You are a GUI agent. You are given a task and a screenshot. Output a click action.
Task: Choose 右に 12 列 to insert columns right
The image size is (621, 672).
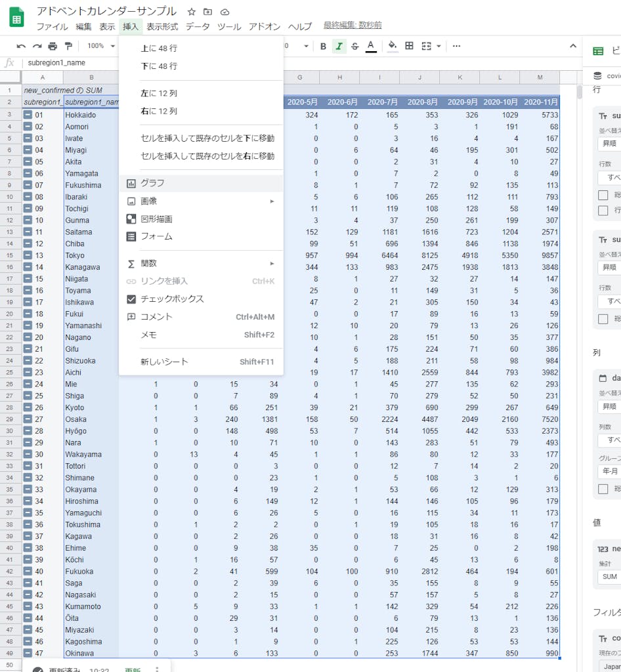pyautogui.click(x=201, y=112)
